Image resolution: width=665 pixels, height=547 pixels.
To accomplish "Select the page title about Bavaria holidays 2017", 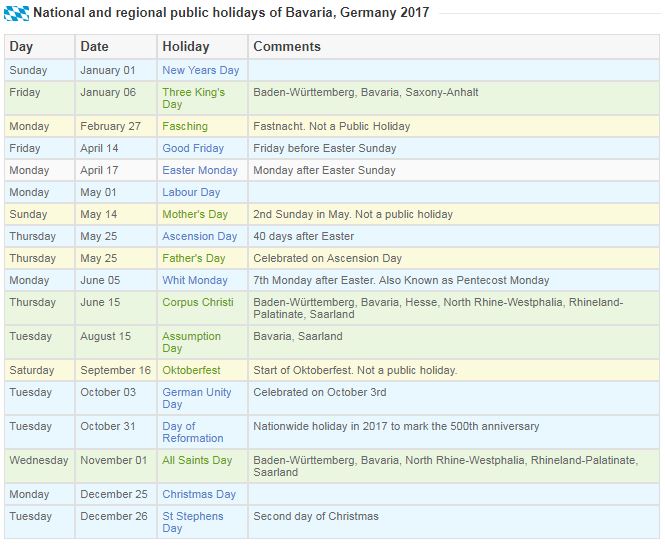I will tap(231, 13).
